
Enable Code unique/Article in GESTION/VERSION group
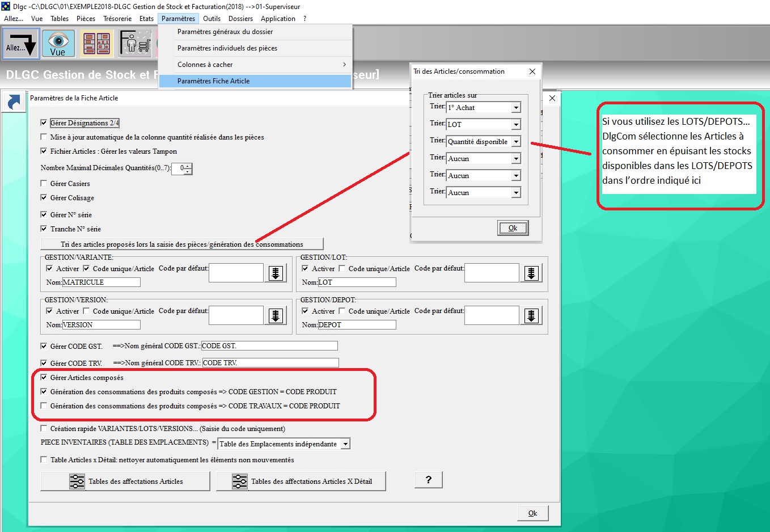point(86,311)
